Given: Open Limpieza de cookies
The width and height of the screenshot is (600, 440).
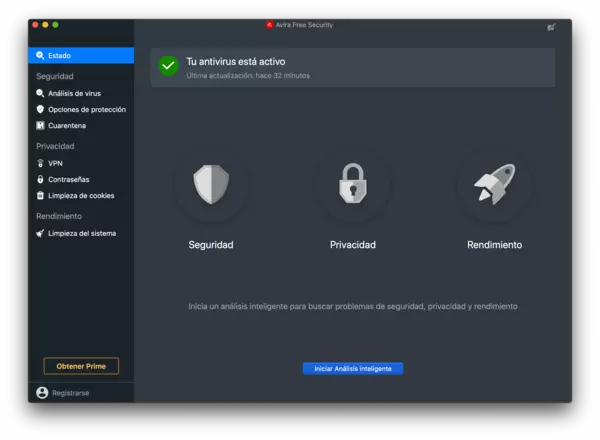Looking at the screenshot, I should (x=80, y=196).
